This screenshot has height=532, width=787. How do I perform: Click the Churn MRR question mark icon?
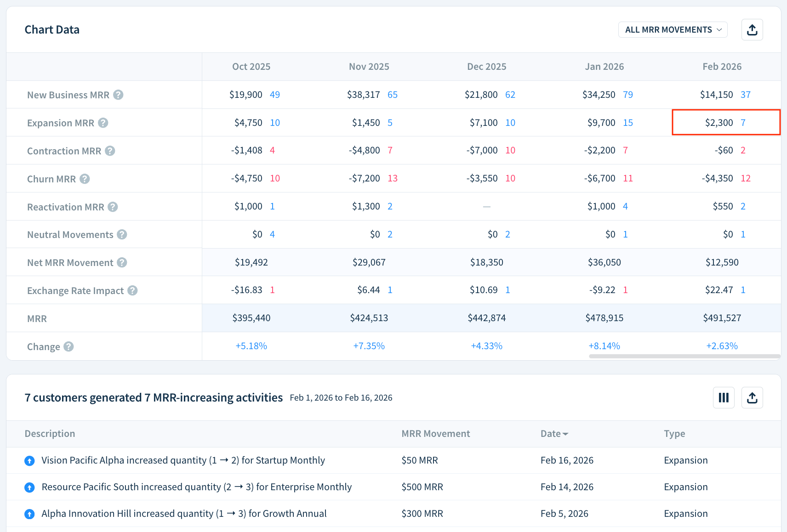pos(85,179)
